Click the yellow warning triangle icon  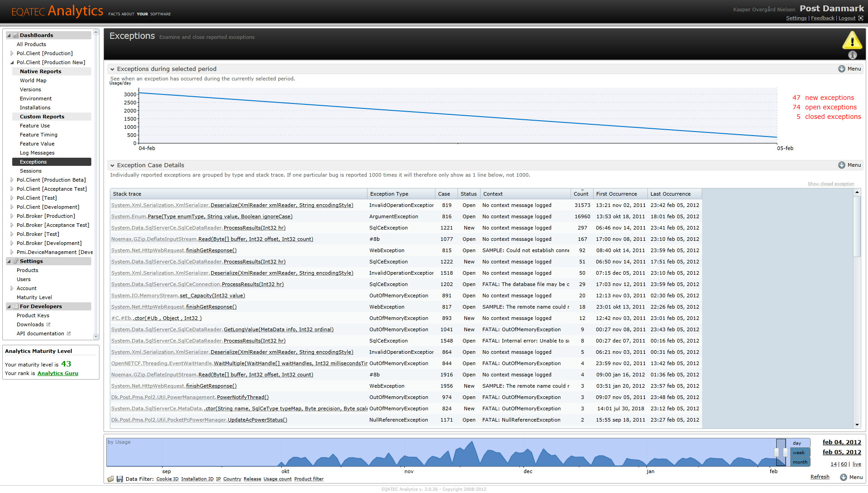tap(852, 40)
